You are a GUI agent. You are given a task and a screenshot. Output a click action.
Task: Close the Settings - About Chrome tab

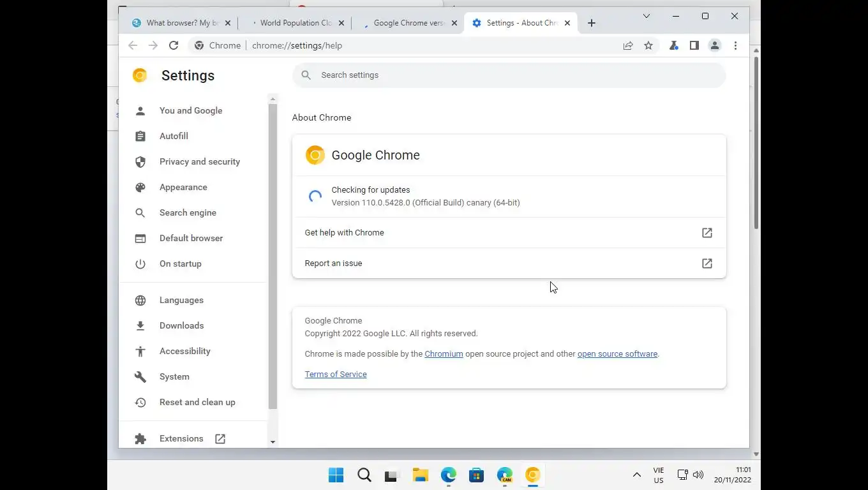pos(567,23)
